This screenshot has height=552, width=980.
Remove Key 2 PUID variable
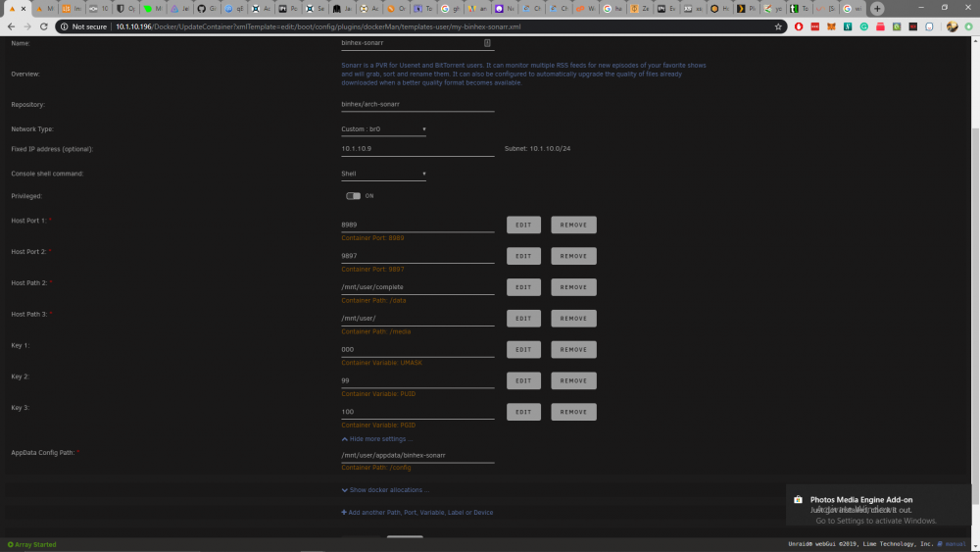[573, 380]
